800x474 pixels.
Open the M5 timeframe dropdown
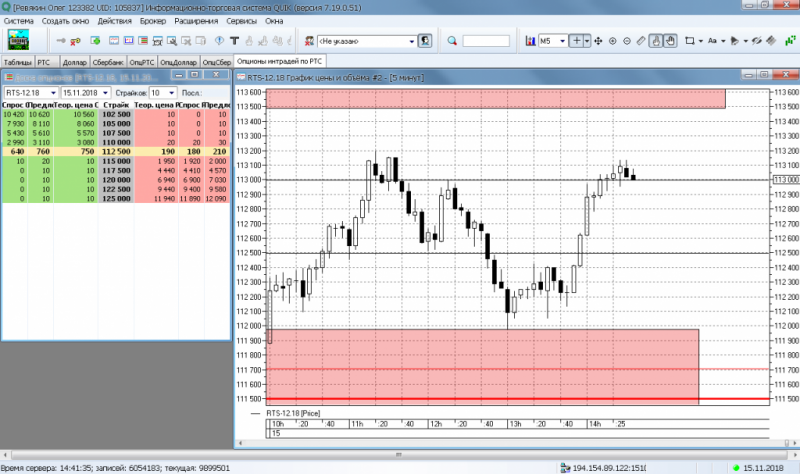pos(563,41)
